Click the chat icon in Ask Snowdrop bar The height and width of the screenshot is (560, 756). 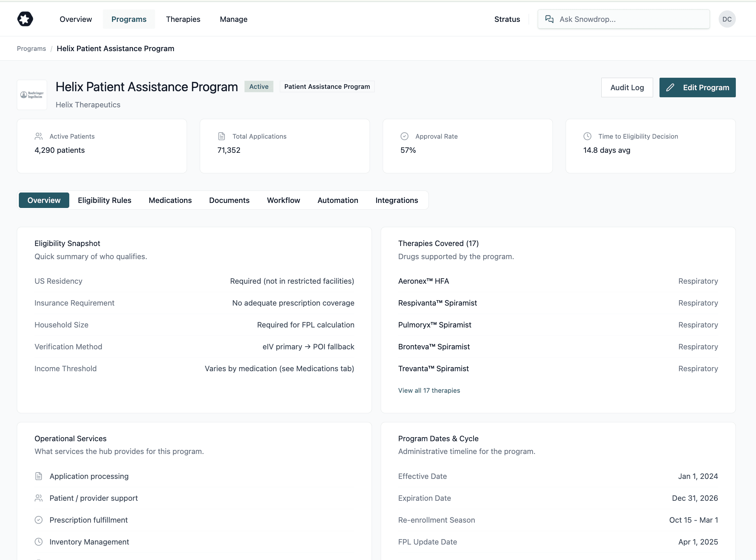coord(549,19)
